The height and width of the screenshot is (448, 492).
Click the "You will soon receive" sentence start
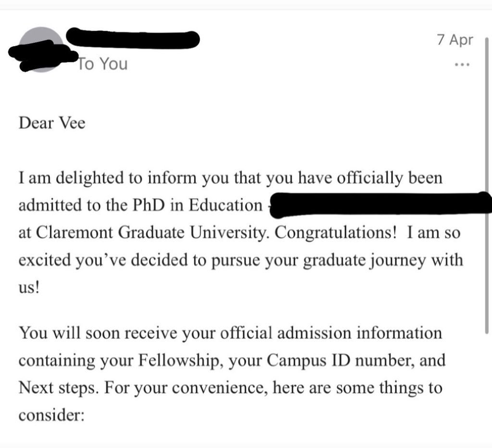[x=98, y=333]
